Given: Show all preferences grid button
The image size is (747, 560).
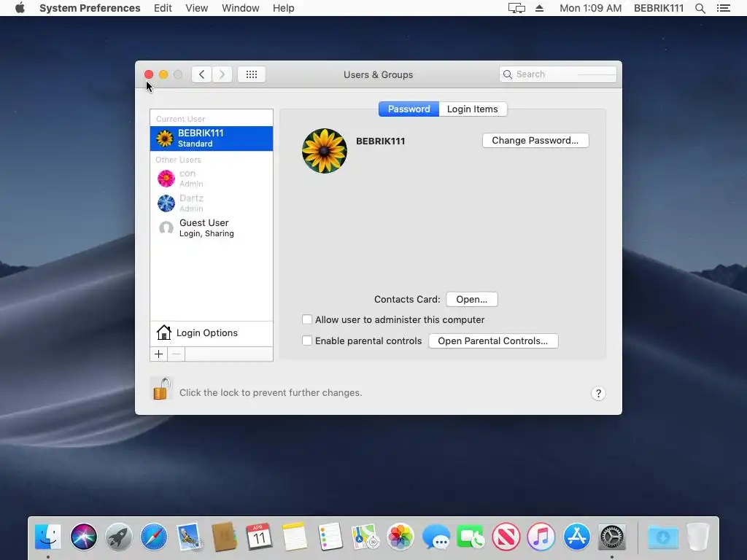Looking at the screenshot, I should click(252, 74).
